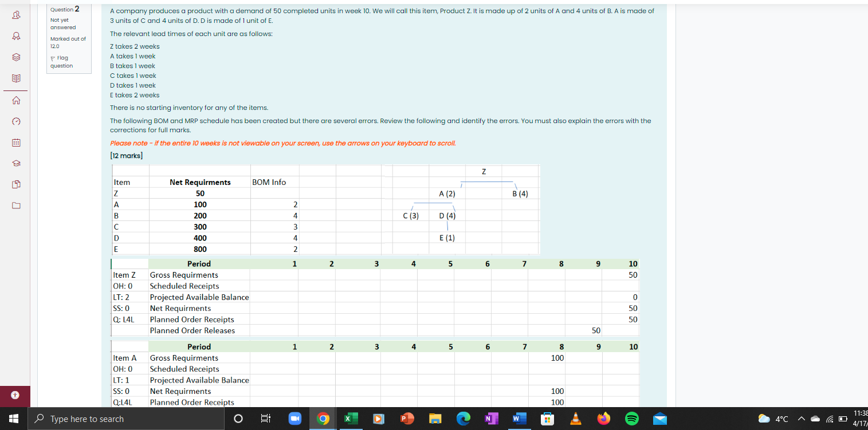Show hidden system tray icons

[x=800, y=419]
